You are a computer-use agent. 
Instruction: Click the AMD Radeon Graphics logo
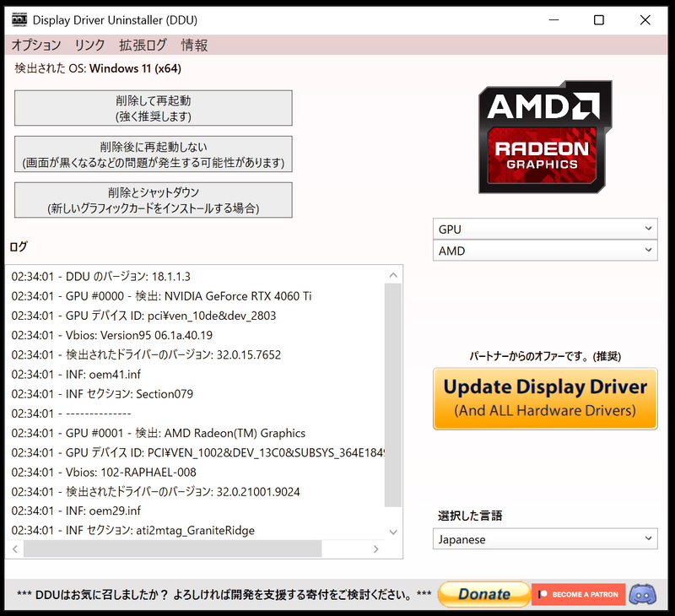(x=544, y=137)
